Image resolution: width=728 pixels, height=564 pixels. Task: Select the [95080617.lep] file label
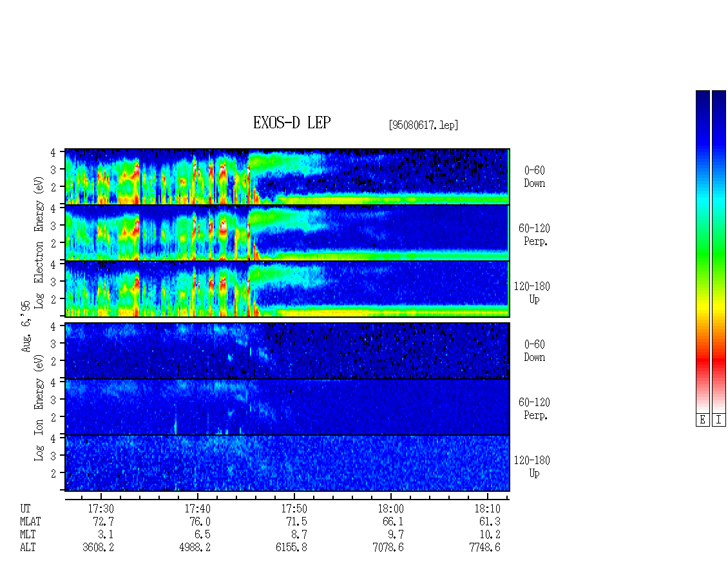click(x=423, y=125)
